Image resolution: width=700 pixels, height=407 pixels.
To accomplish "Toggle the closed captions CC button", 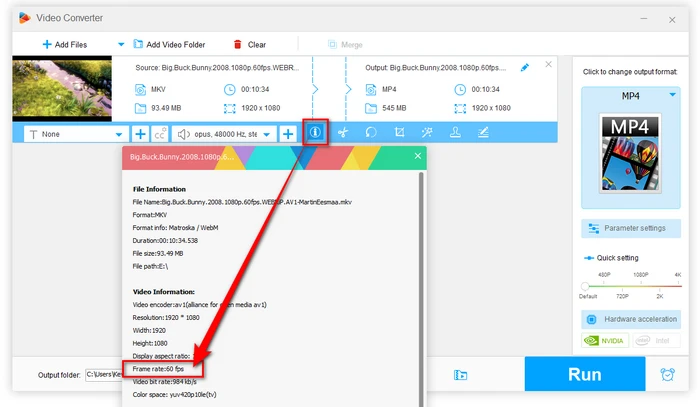I will [x=160, y=133].
